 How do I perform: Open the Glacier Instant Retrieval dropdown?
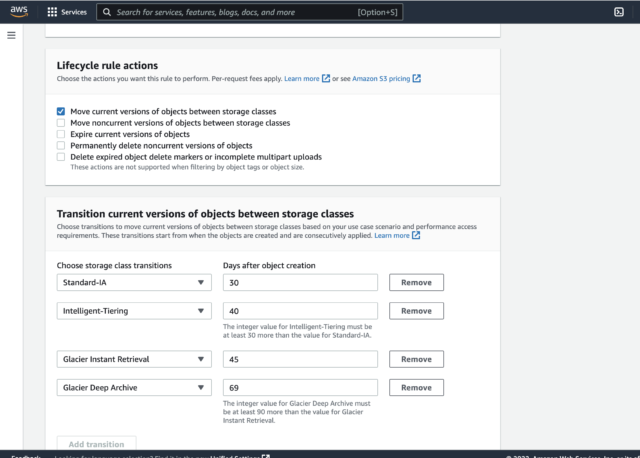click(x=134, y=359)
